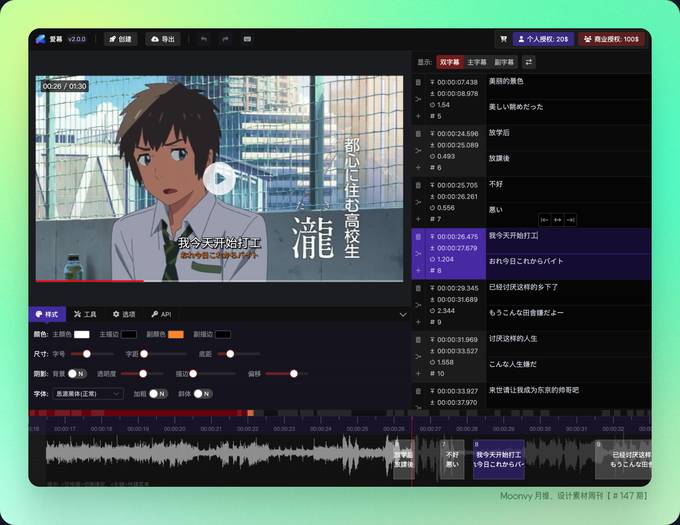Image resolution: width=680 pixels, height=525 pixels.
Task: Merge subtitle #7 using its merge icon
Action: pos(418,202)
